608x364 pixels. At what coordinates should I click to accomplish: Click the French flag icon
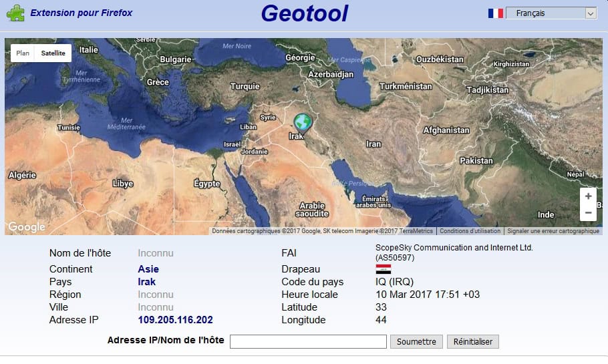pyautogui.click(x=495, y=13)
